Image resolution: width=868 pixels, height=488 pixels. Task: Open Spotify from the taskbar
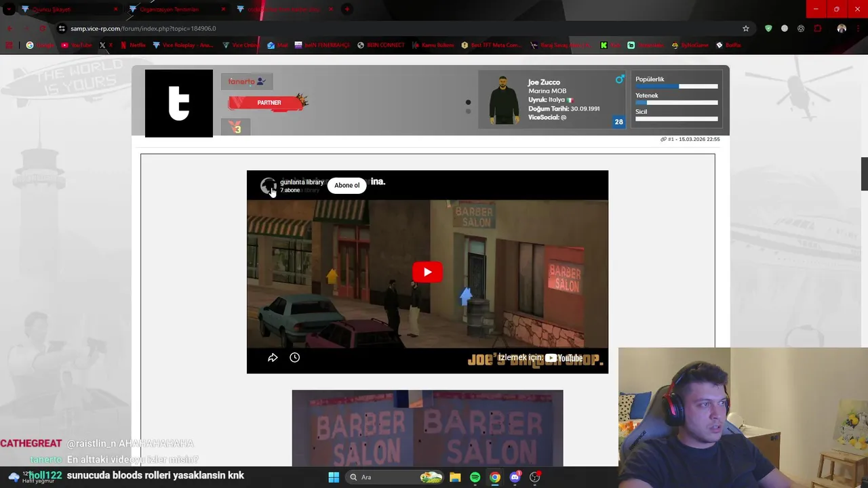pos(475,477)
